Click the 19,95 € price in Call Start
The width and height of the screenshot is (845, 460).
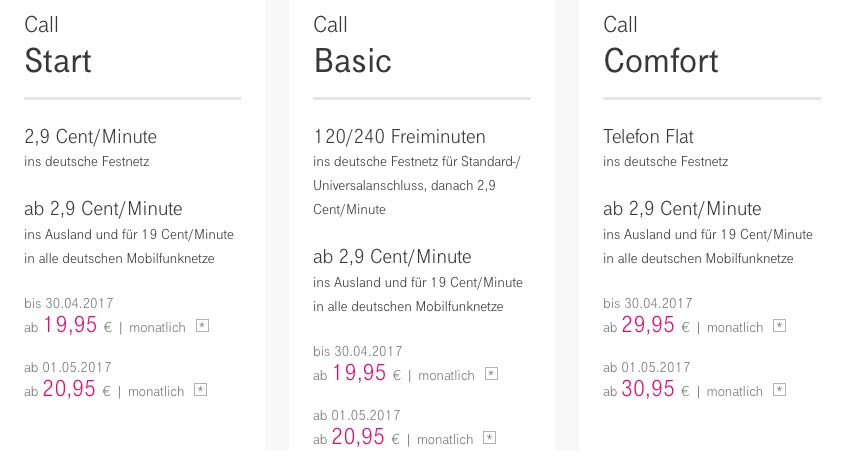click(x=70, y=326)
